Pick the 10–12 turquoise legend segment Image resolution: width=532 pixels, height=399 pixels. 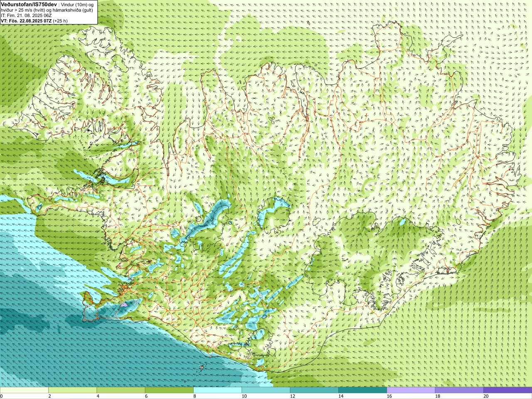(266, 390)
